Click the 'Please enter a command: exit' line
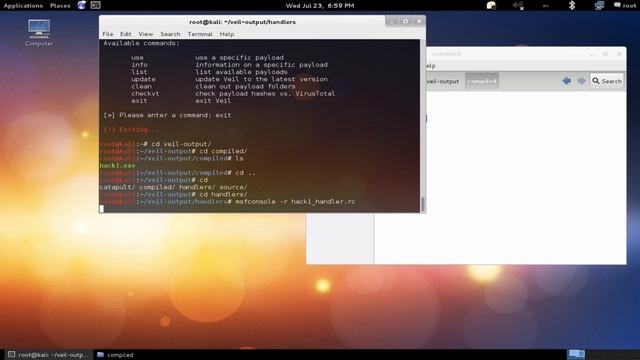The width and height of the screenshot is (640, 360). (x=167, y=116)
